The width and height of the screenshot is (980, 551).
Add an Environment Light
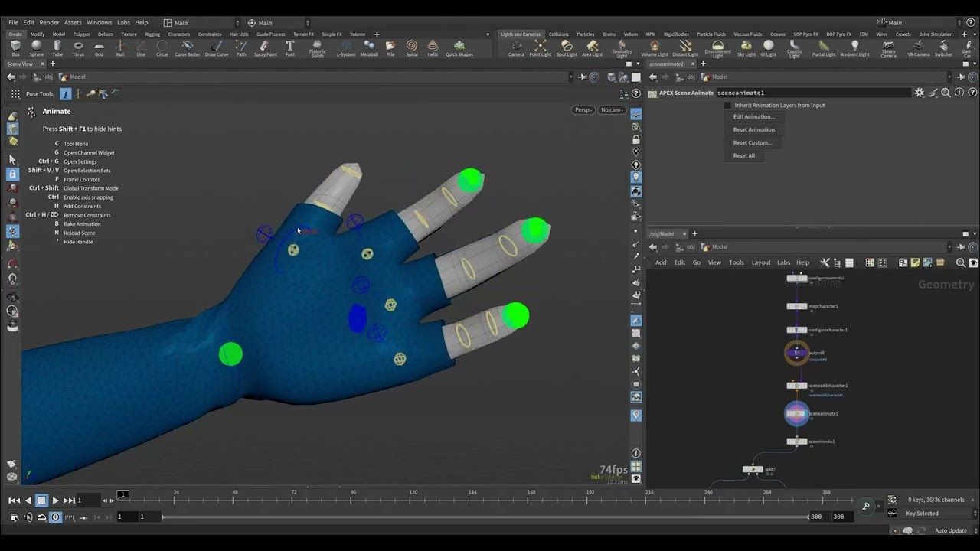pos(717,49)
